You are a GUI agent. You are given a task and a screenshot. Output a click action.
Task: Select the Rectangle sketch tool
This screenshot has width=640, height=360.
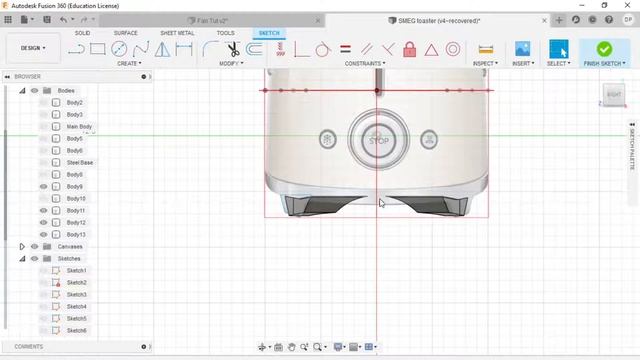coord(98,49)
